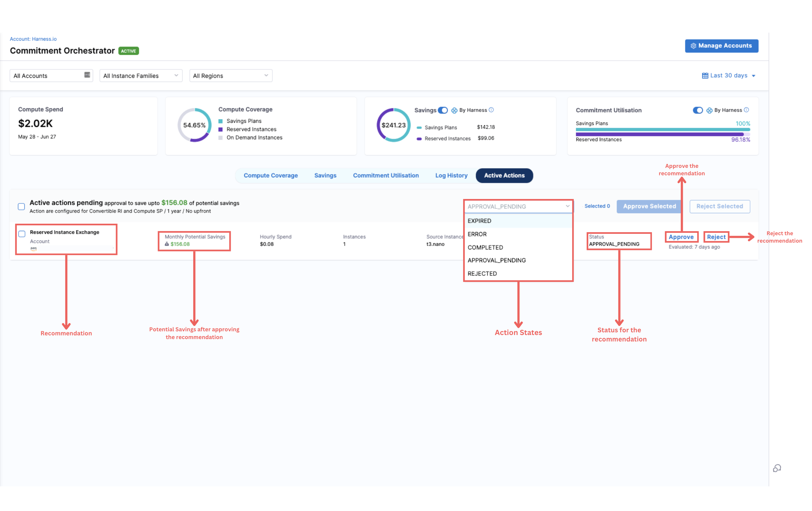Click the Harness logo icon in the Savings card
This screenshot has height=511, width=812.
454,110
